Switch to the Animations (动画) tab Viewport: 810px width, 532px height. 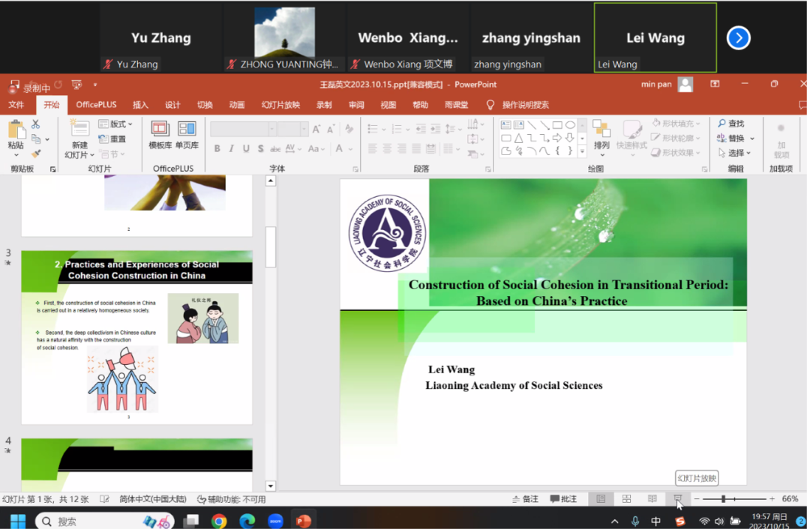click(x=237, y=105)
